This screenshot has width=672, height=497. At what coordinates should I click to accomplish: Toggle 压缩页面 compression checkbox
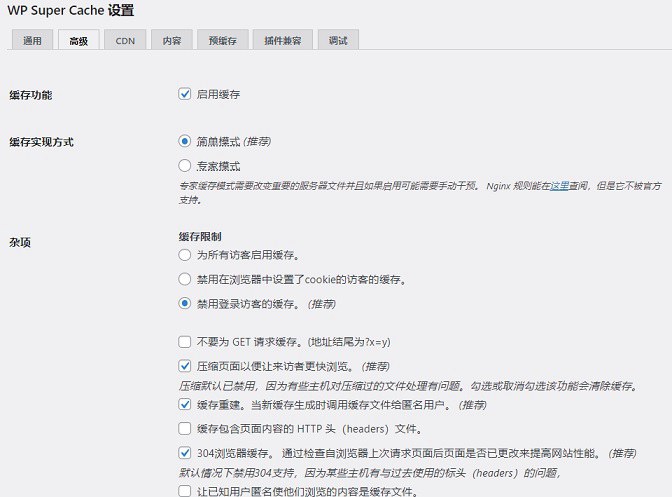[x=184, y=366]
